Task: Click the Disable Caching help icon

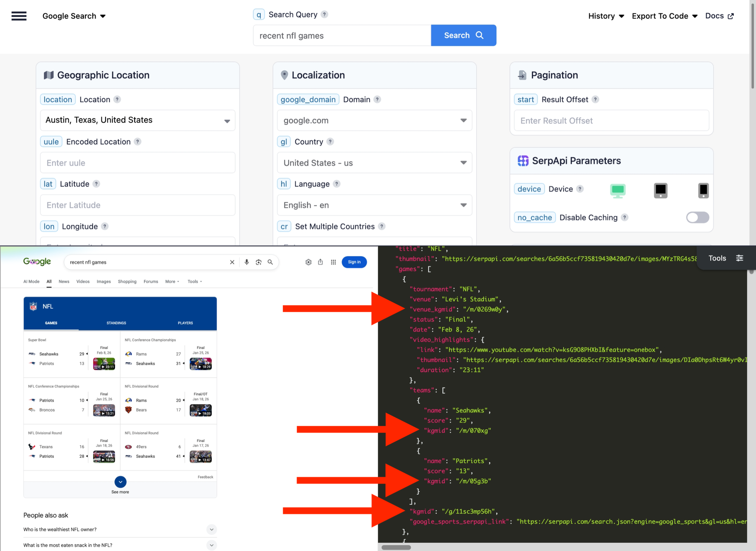Action: [x=624, y=217]
